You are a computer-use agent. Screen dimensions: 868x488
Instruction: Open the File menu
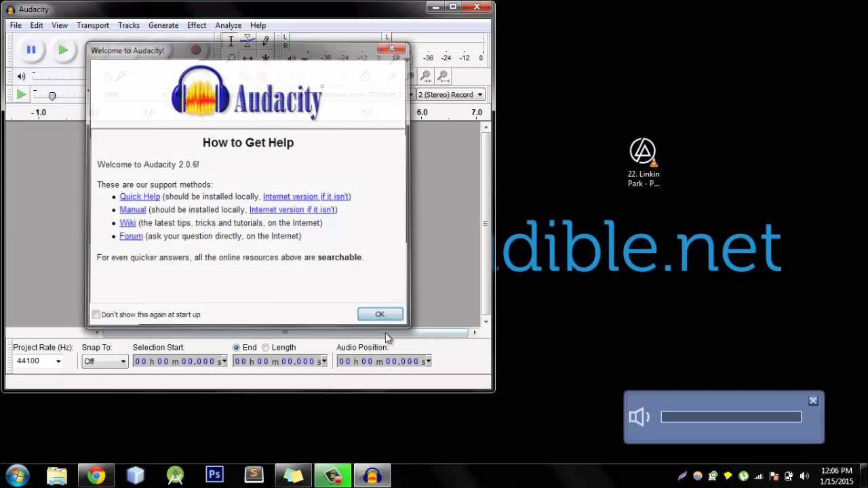coord(16,25)
